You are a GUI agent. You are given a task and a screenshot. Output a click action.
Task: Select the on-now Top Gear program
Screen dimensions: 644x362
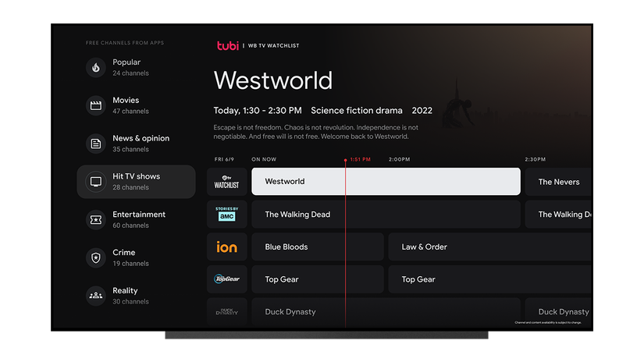[318, 279]
